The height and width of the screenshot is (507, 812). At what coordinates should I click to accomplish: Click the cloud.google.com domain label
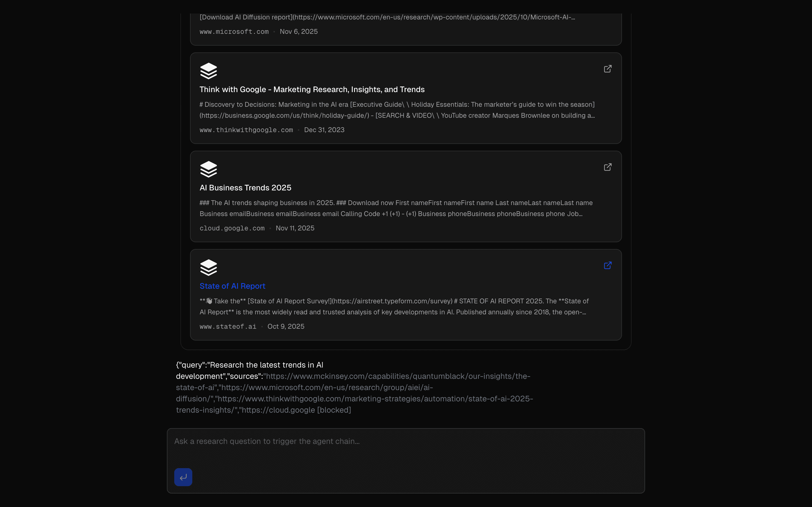232,228
